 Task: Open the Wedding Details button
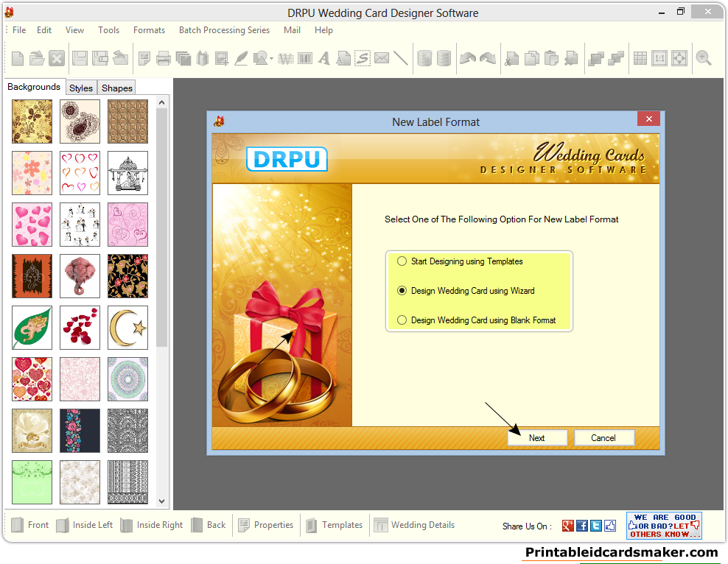[415, 525]
